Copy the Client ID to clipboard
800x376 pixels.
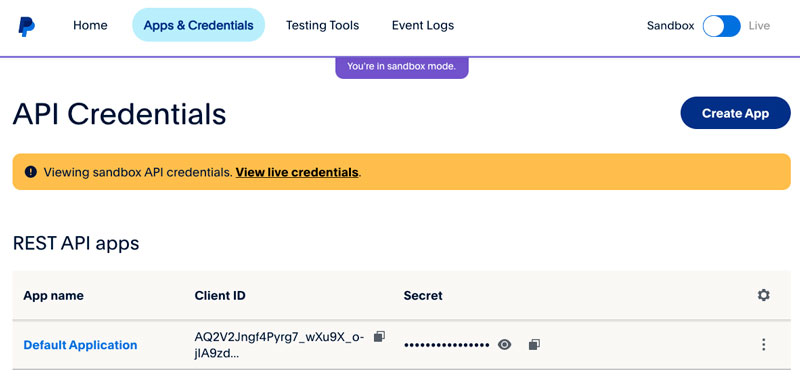379,337
